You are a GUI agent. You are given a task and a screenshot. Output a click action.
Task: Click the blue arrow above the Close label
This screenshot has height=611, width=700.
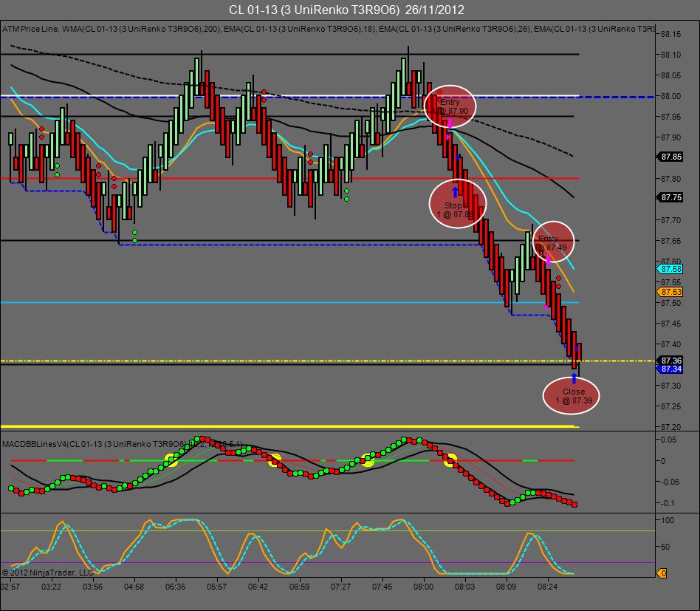[574, 379]
